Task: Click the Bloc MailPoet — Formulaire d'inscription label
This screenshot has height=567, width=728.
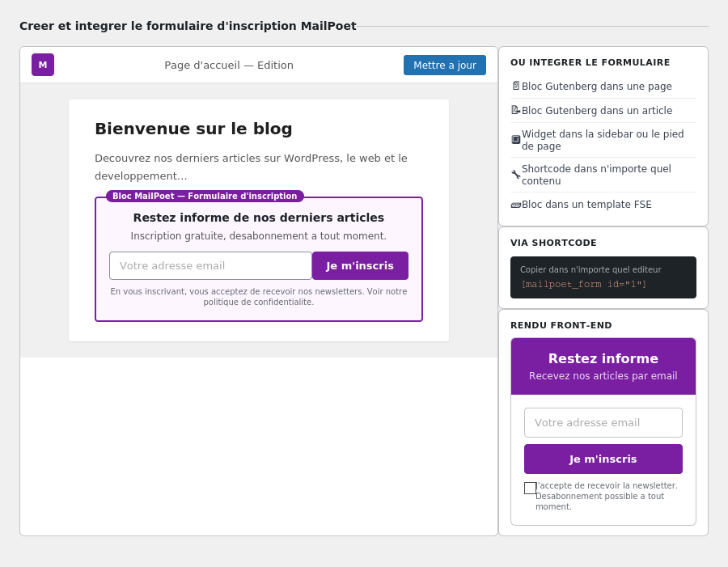Action: (205, 196)
